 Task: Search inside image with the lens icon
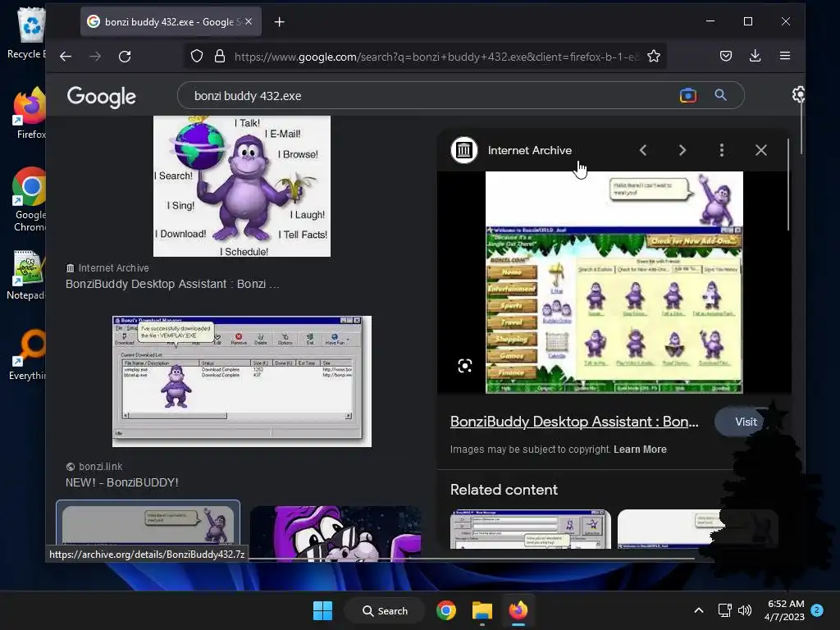click(x=465, y=366)
